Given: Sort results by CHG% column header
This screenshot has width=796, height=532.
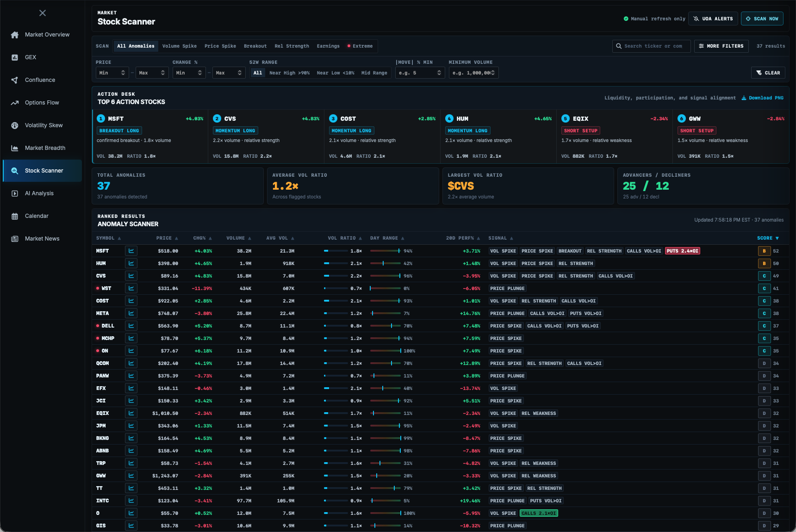Looking at the screenshot, I should [x=202, y=238].
